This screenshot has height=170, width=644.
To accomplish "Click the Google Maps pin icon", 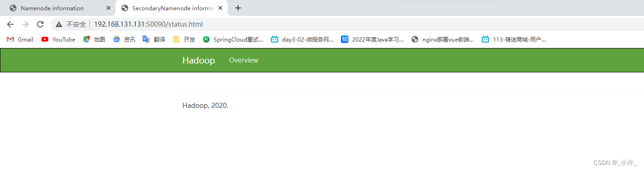I will pyautogui.click(x=87, y=40).
